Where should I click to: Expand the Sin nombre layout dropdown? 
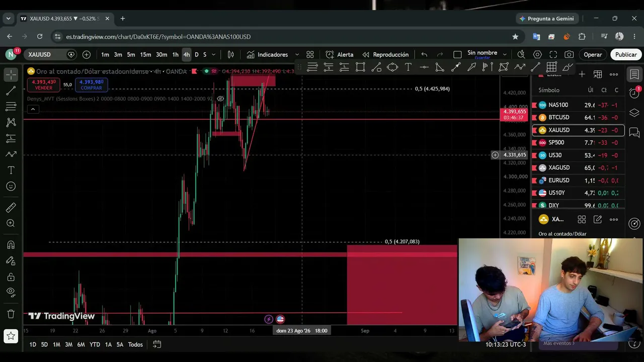505,54
